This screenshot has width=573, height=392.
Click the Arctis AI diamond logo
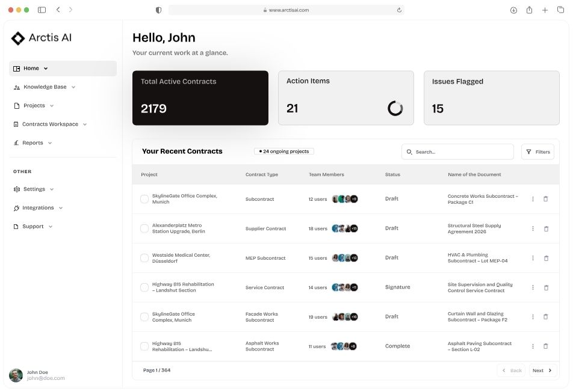[18, 38]
